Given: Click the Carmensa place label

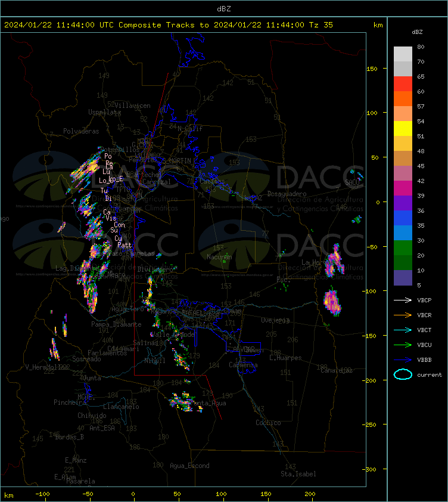Looking at the screenshot, I should [x=243, y=365].
